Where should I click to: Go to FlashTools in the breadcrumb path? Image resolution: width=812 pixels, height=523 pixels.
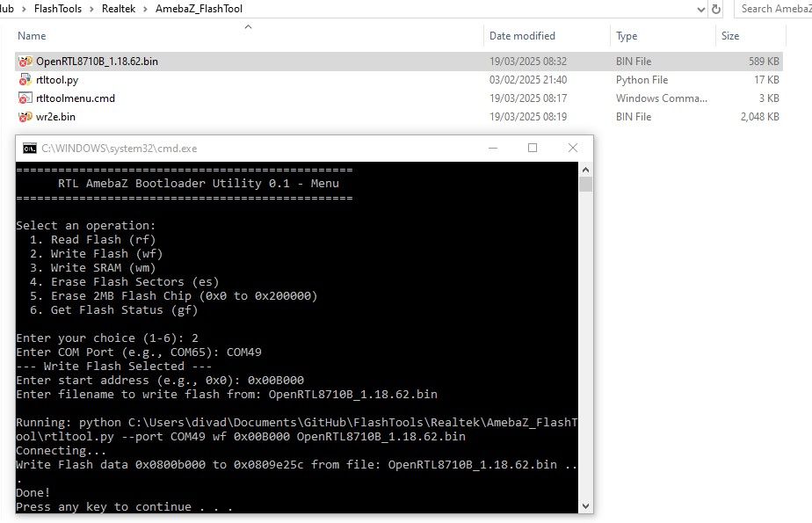point(58,9)
